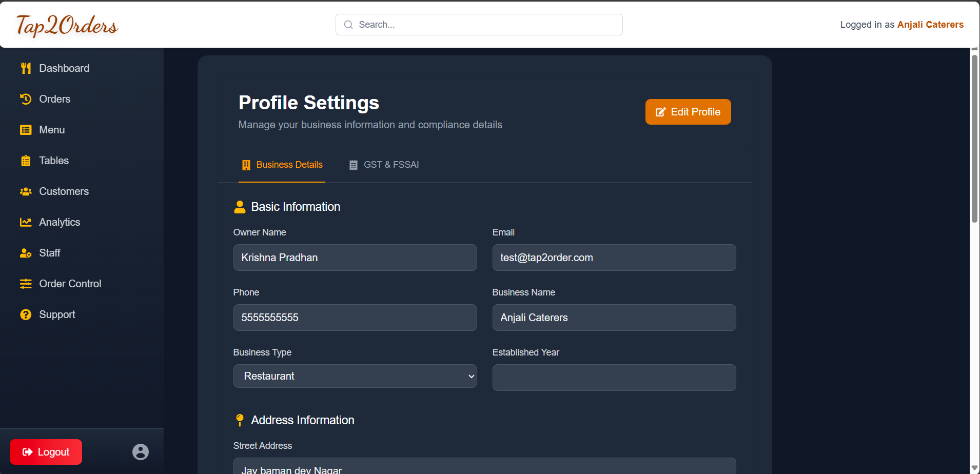The image size is (980, 474).
Task: Click the Analytics chart icon
Action: pyautogui.click(x=26, y=222)
